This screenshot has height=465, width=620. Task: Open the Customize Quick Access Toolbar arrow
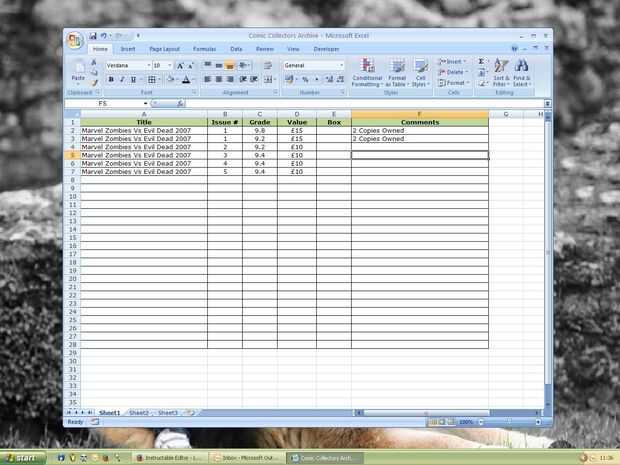click(x=138, y=36)
